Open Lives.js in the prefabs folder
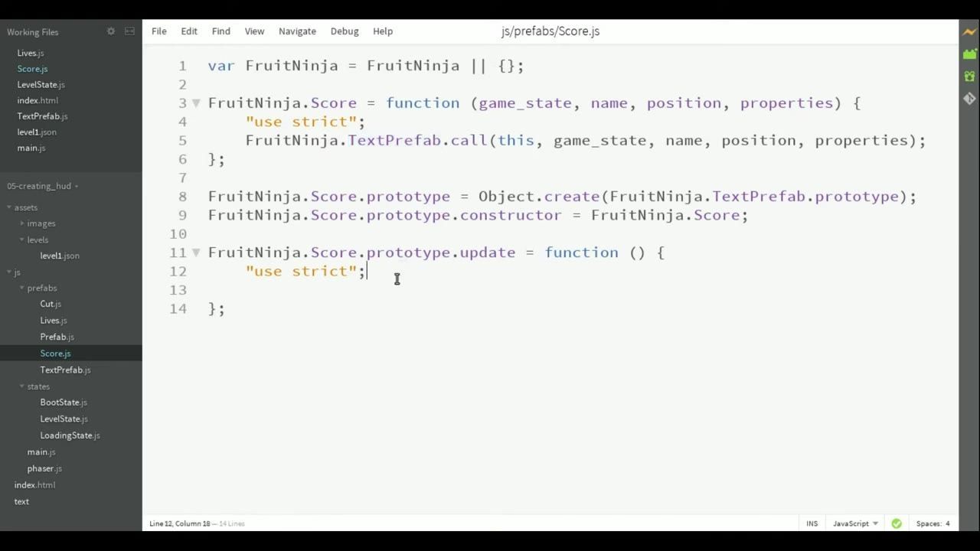The image size is (980, 551). (x=54, y=321)
